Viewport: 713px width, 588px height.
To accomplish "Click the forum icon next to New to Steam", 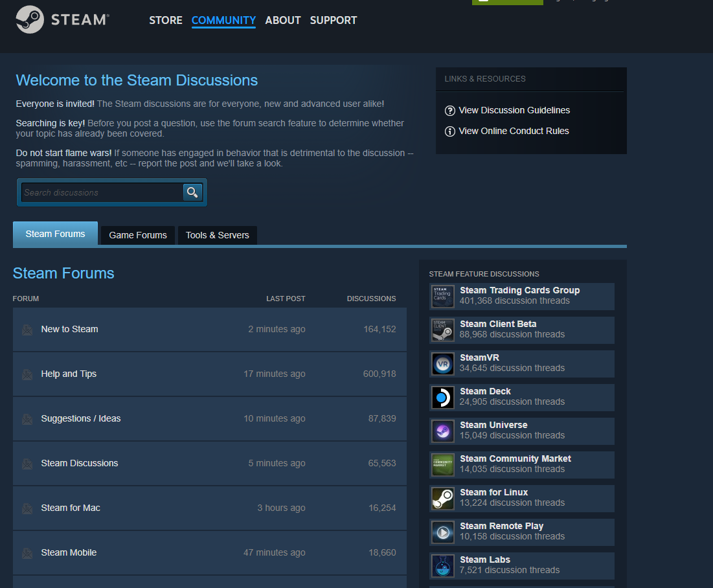I will click(27, 330).
